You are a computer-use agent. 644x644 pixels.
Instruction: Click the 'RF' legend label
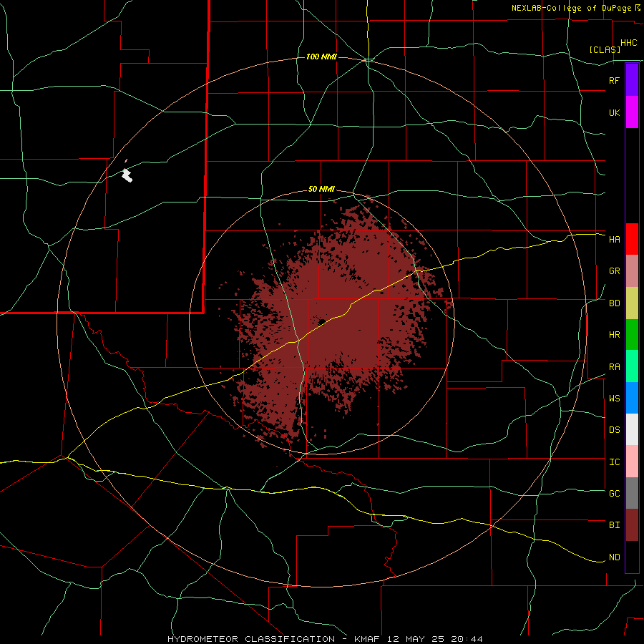point(614,80)
